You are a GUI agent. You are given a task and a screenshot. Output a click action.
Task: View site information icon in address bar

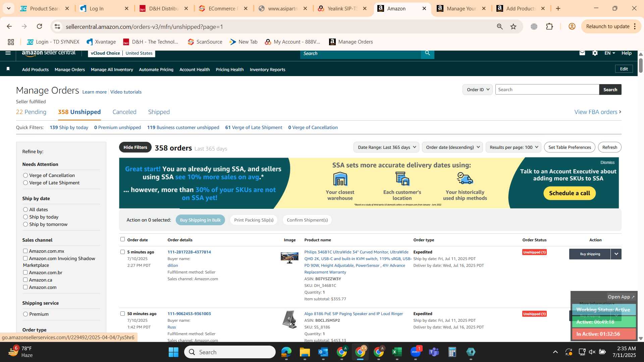click(x=57, y=26)
